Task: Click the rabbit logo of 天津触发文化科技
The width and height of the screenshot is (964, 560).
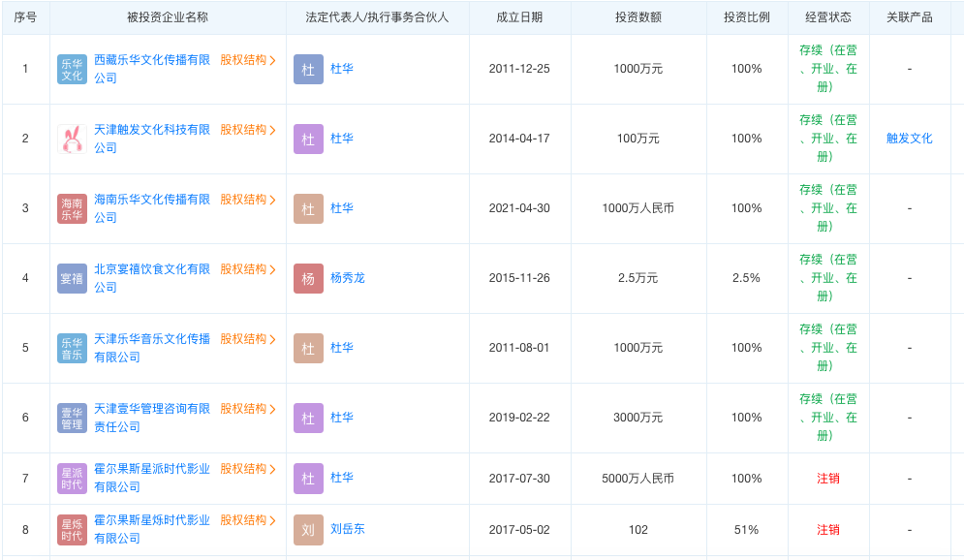Action: coord(72,139)
